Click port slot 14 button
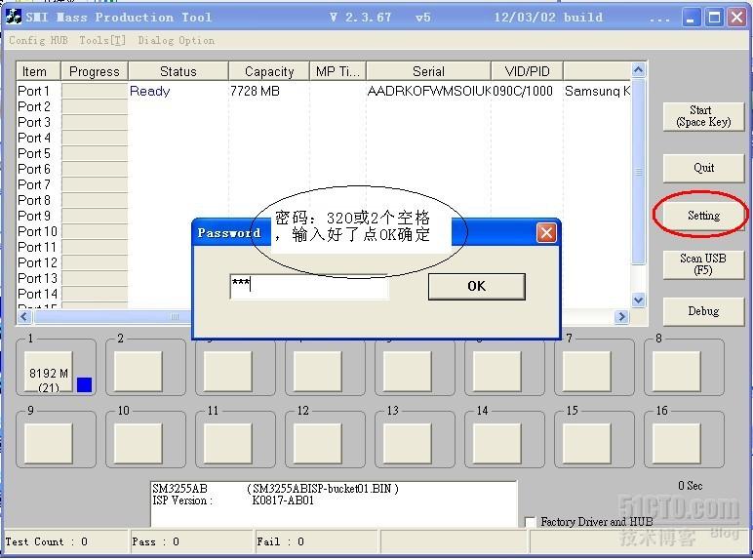This screenshot has width=753, height=560. coord(497,443)
